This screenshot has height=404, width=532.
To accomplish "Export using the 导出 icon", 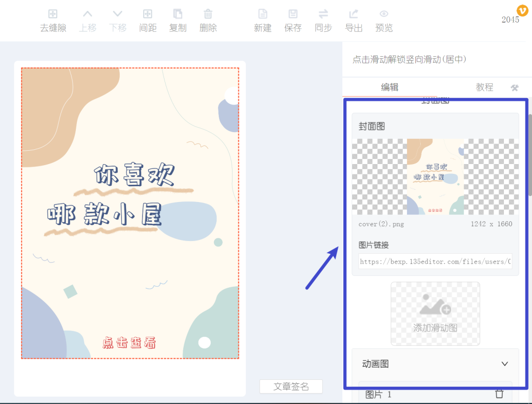I will point(354,14).
